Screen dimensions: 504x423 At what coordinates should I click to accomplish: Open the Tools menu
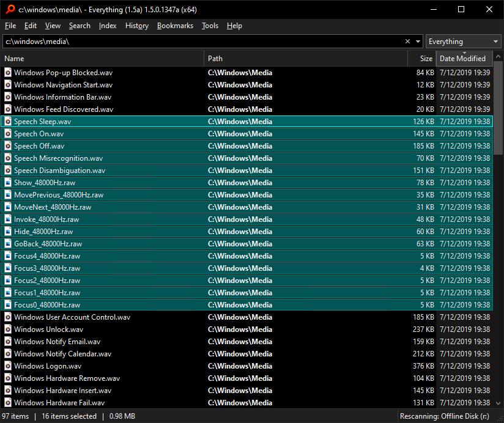click(x=210, y=26)
